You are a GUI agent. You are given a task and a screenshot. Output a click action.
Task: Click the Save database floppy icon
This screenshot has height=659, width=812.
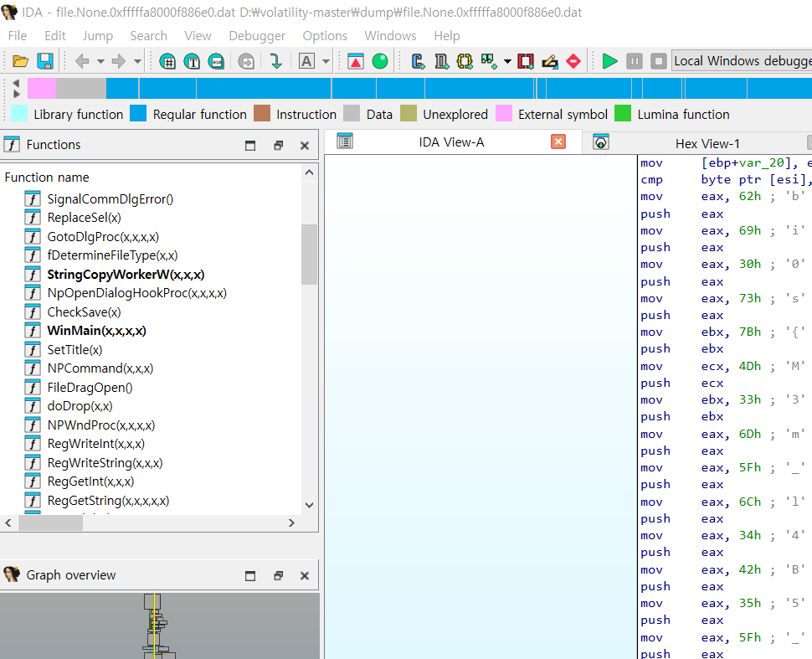point(45,61)
